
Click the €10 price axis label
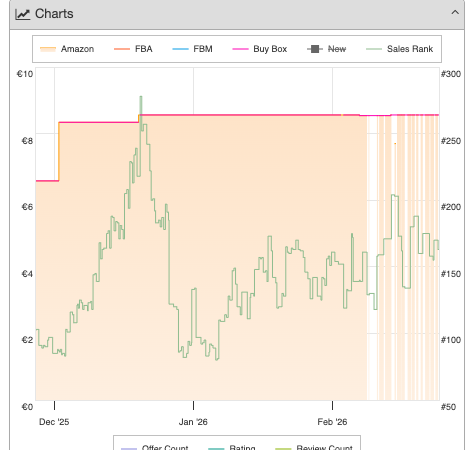coord(25,74)
